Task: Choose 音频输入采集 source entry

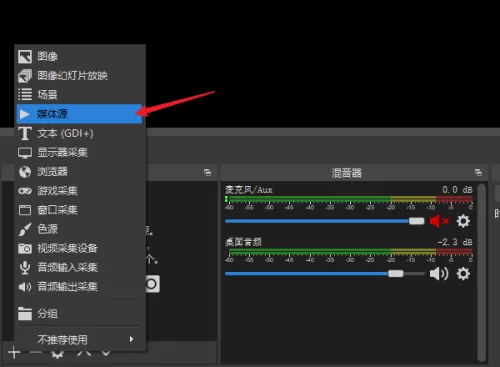Action: [x=80, y=268]
